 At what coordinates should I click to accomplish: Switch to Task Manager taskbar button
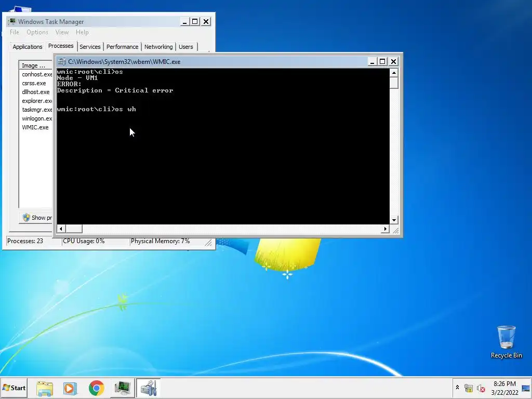(x=122, y=388)
